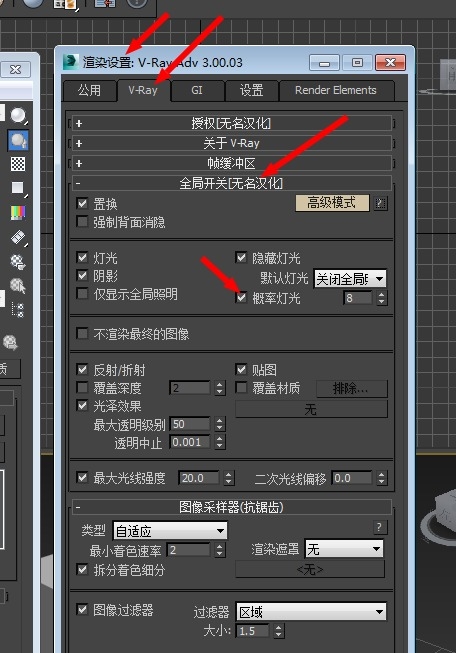Toggle the 隐藏灯光 checkbox
456x653 pixels.
tap(241, 257)
